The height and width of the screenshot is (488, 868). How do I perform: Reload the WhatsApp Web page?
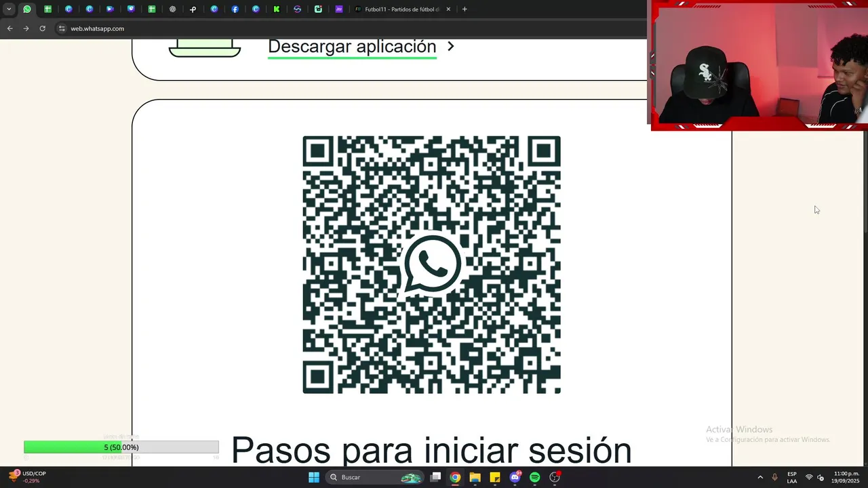(42, 28)
